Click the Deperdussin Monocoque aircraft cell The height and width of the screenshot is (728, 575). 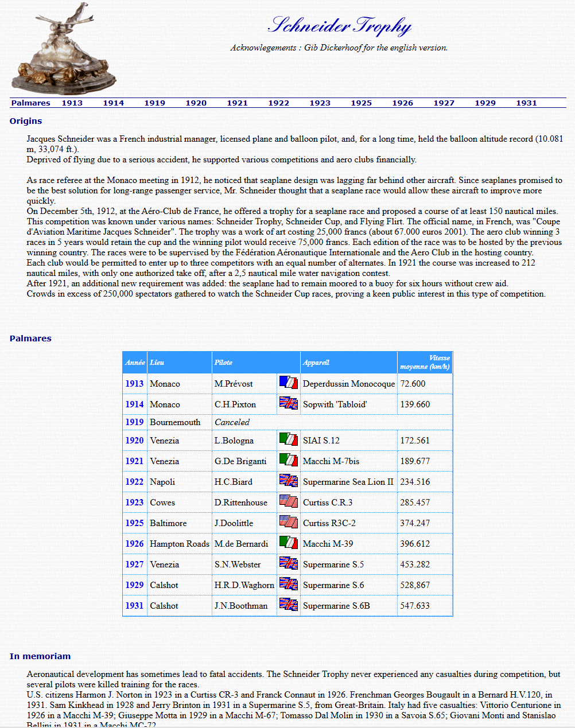click(x=349, y=384)
